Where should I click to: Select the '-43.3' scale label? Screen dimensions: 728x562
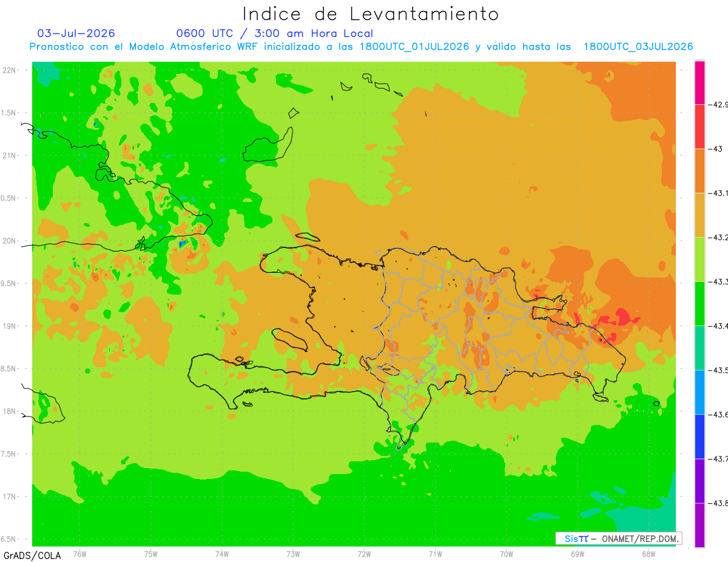[x=717, y=281]
